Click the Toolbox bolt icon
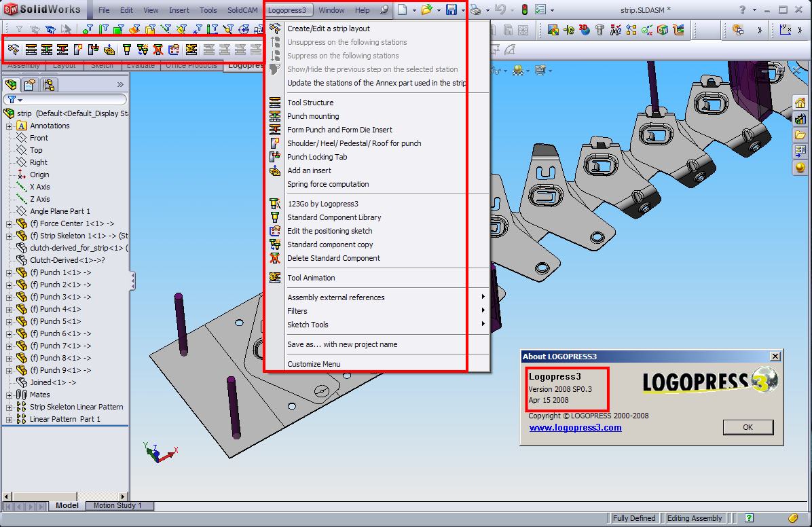The image size is (812, 527). click(599, 30)
